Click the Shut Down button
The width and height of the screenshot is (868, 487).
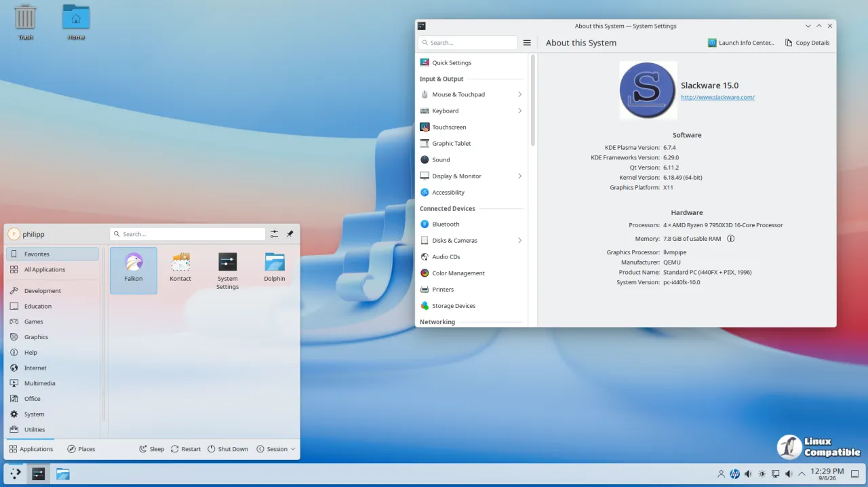[x=228, y=449]
